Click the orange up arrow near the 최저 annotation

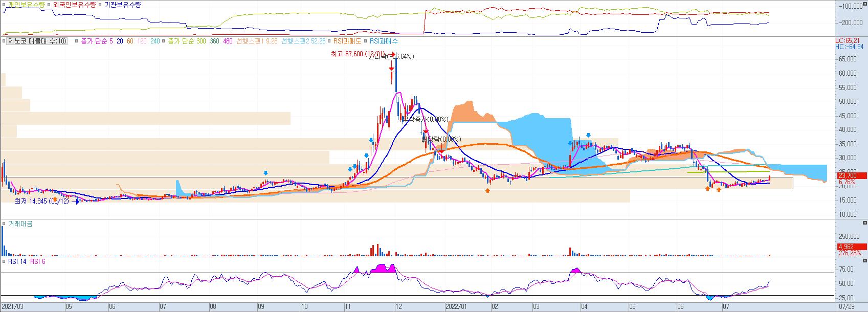pyautogui.click(x=55, y=198)
